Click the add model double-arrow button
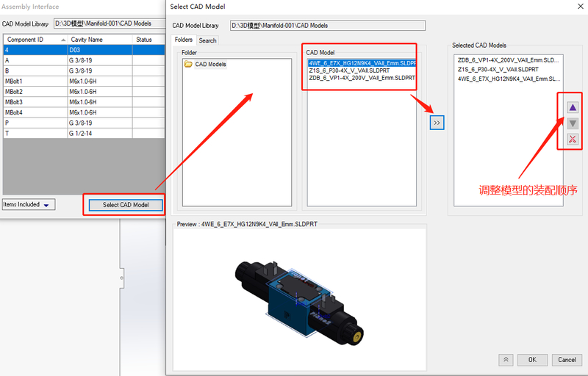The image size is (588, 376). tap(437, 123)
